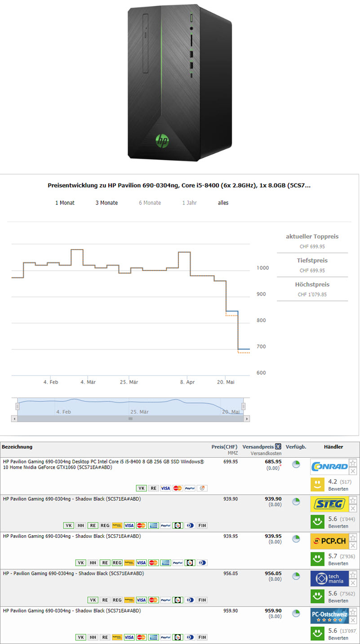The image size is (360, 644).
Task: Click the left handle of chart range navigator
Action: [x=17, y=407]
